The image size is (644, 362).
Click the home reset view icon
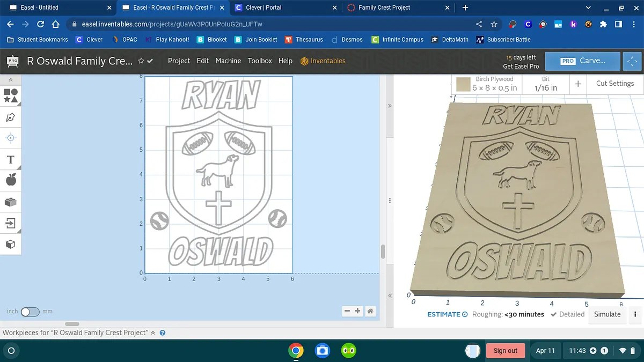click(370, 311)
